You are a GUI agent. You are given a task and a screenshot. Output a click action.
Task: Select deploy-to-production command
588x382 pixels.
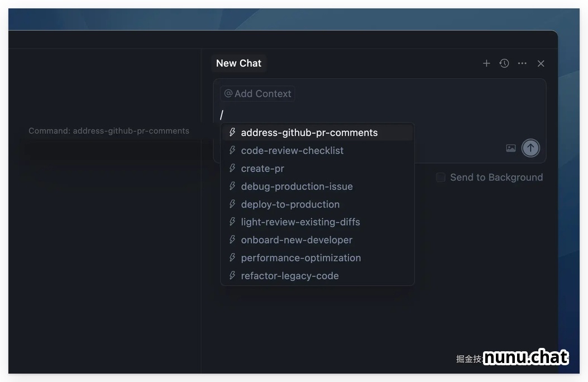[290, 204]
